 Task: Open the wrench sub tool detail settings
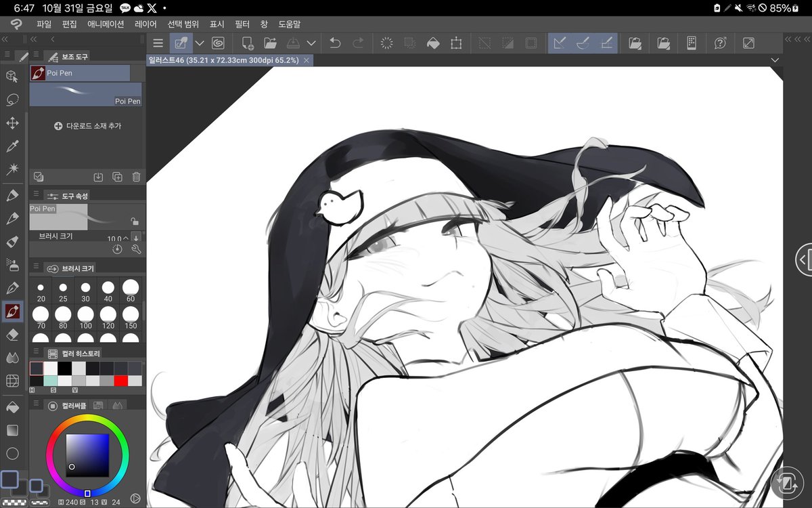click(x=136, y=249)
